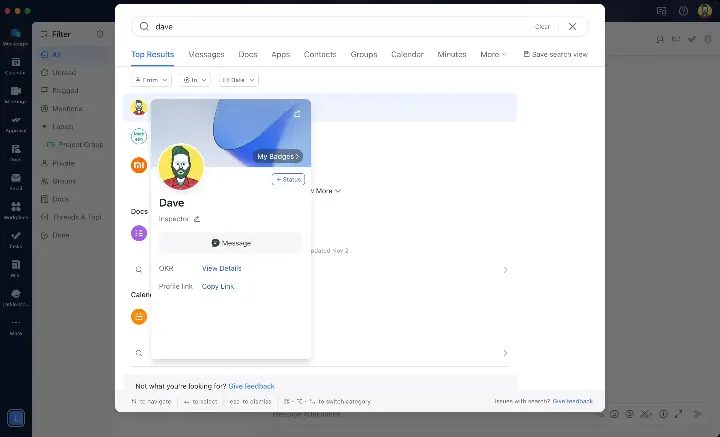Open the From filter dropdown

coord(151,79)
